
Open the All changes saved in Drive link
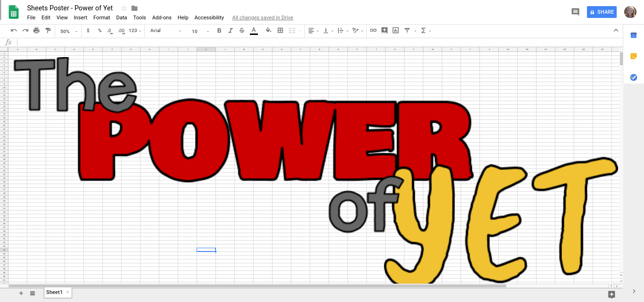click(x=263, y=17)
